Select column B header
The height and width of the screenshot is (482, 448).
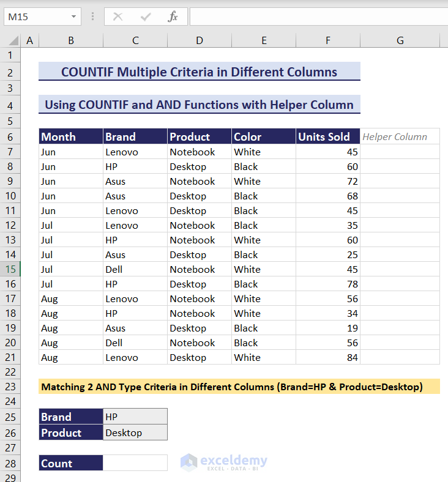point(71,40)
